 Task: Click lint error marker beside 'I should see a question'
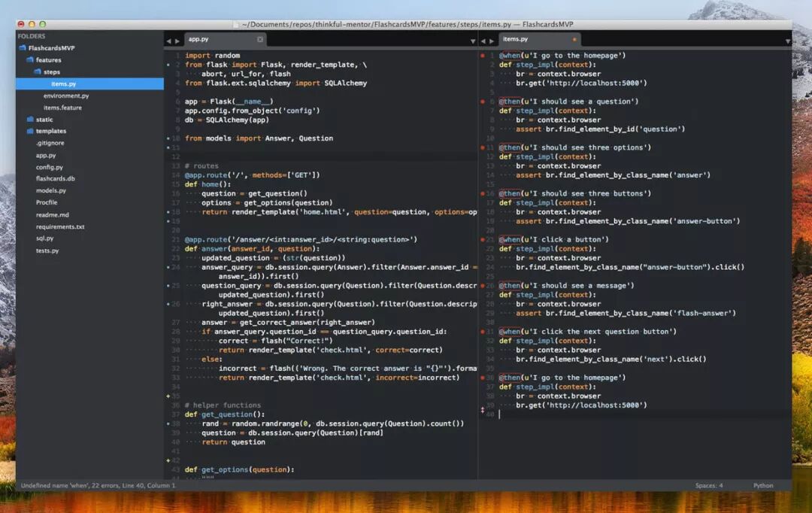coord(483,102)
